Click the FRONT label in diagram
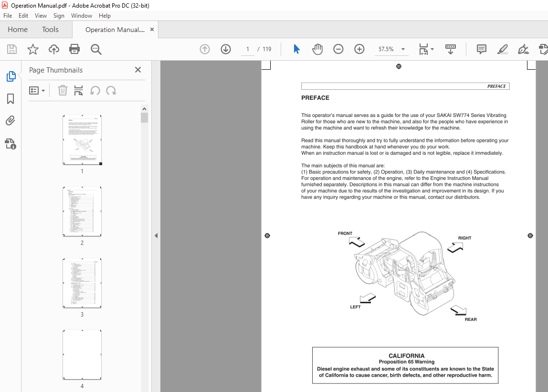This screenshot has width=548, height=392. (345, 233)
